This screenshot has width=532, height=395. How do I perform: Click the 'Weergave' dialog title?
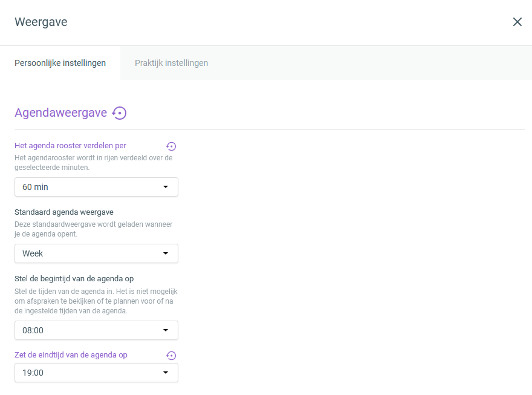pyautogui.click(x=41, y=22)
